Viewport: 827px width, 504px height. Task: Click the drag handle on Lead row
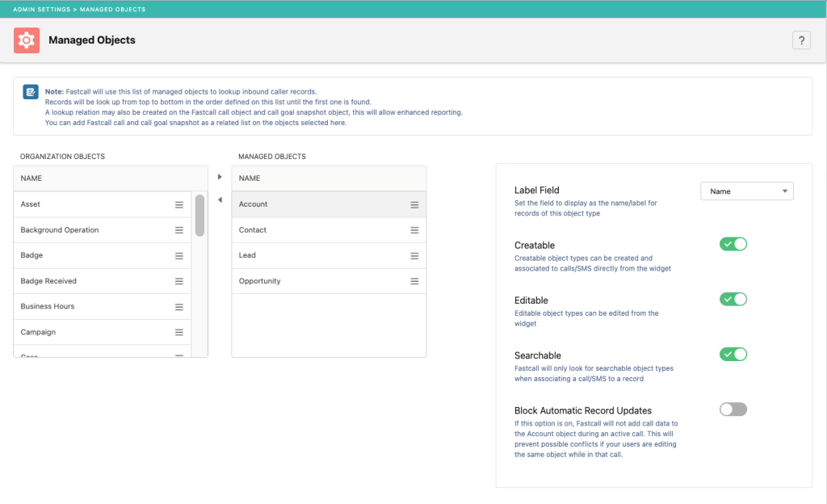[414, 256]
